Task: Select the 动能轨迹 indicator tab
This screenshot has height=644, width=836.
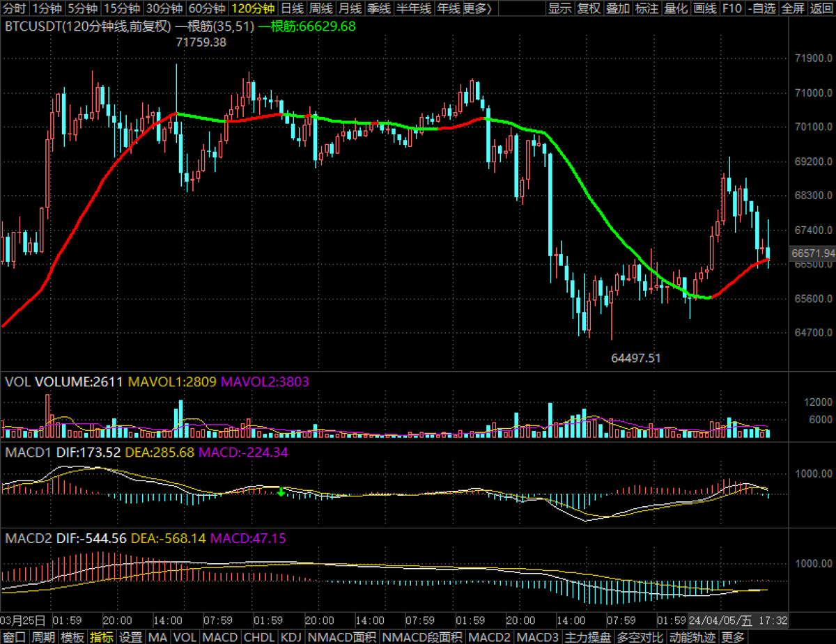Action: (692, 637)
